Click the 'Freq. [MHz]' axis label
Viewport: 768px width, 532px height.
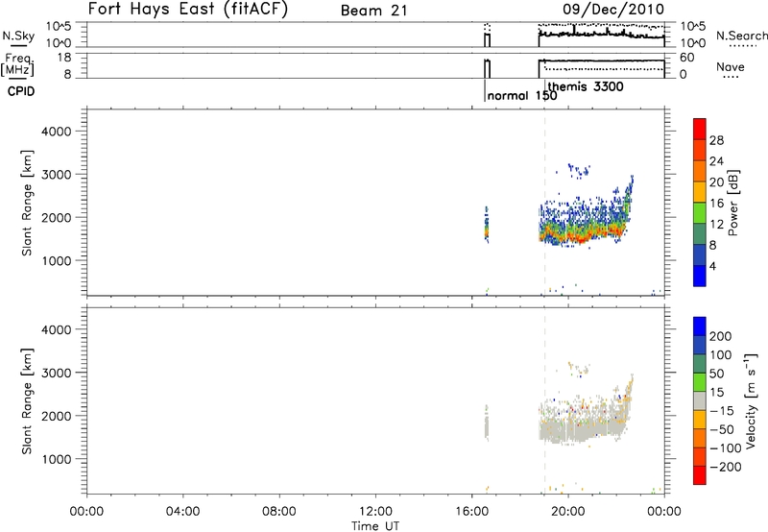pos(18,64)
